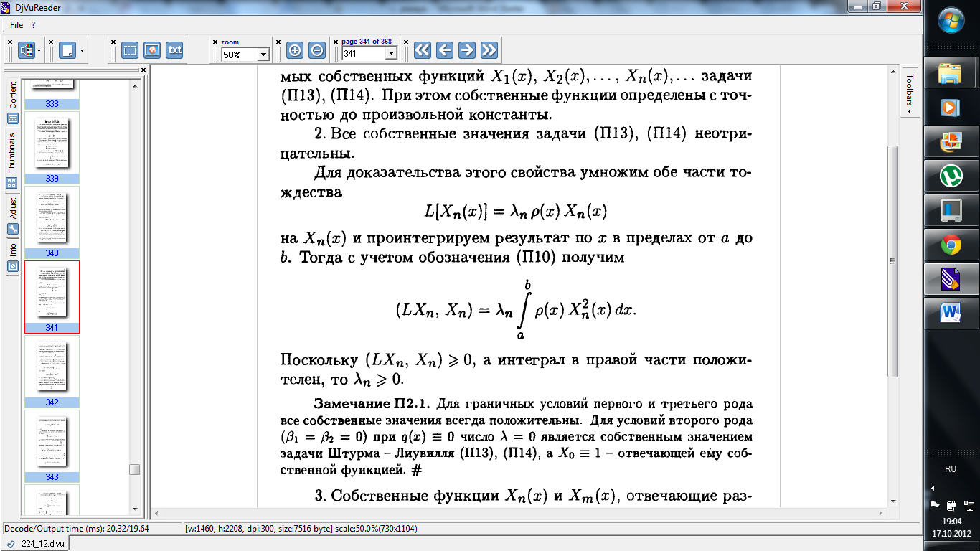Image resolution: width=980 pixels, height=551 pixels.
Task: Select page 339 thumbnail
Action: point(52,148)
